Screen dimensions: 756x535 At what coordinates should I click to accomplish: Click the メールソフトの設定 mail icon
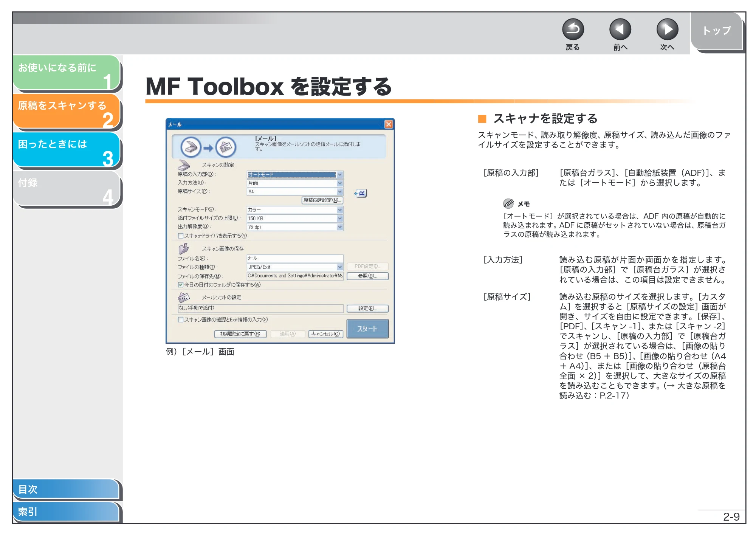pos(184,297)
